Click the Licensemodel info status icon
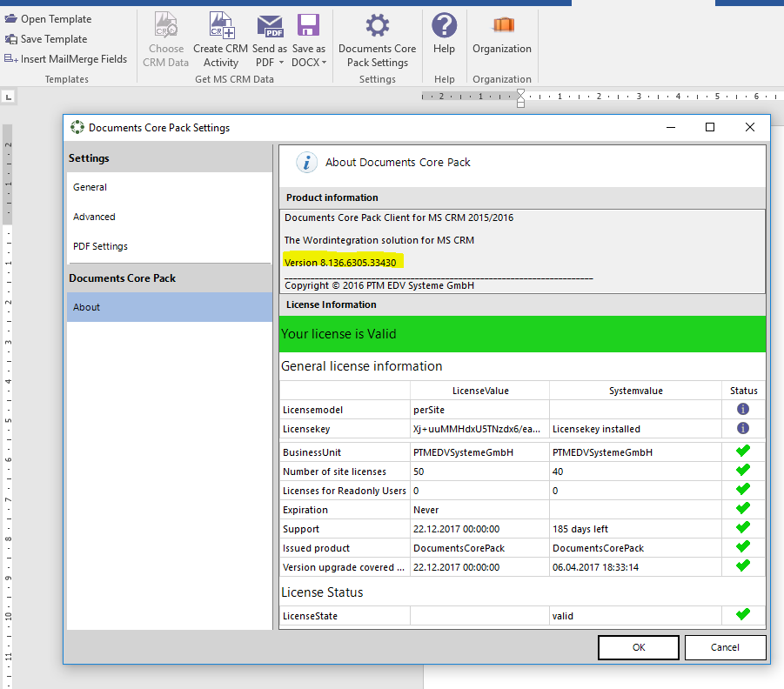Screen dimensions: 784x689 tap(743, 409)
